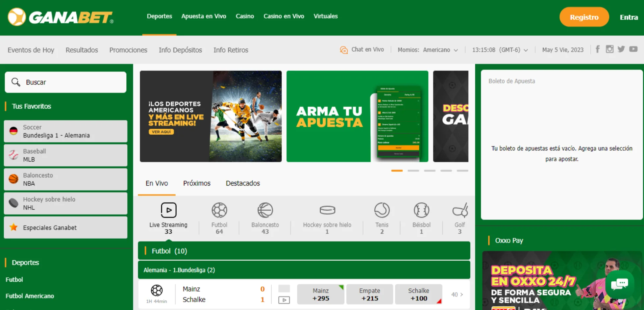The height and width of the screenshot is (310, 644).
Task: Open the time zone GMT-6 dropdown
Action: tap(500, 50)
